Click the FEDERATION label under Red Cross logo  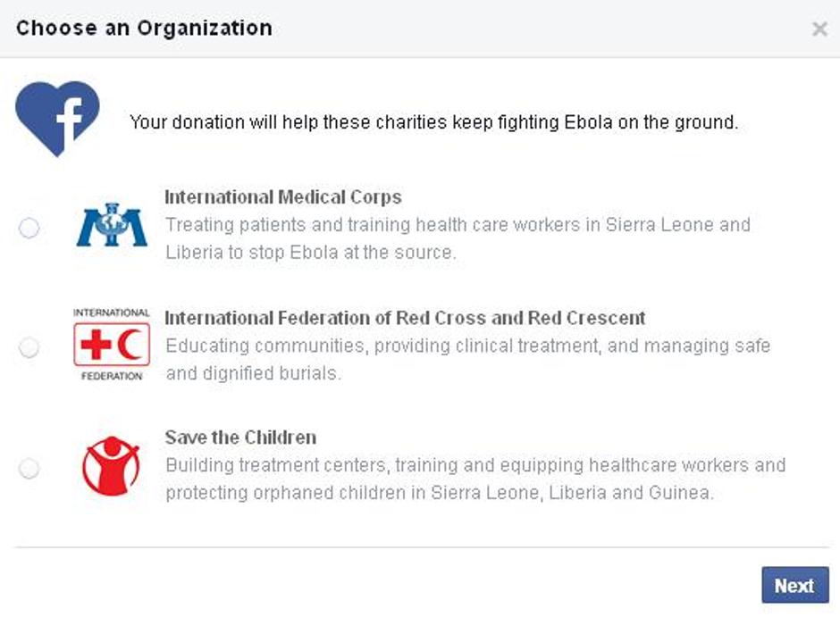[112, 376]
